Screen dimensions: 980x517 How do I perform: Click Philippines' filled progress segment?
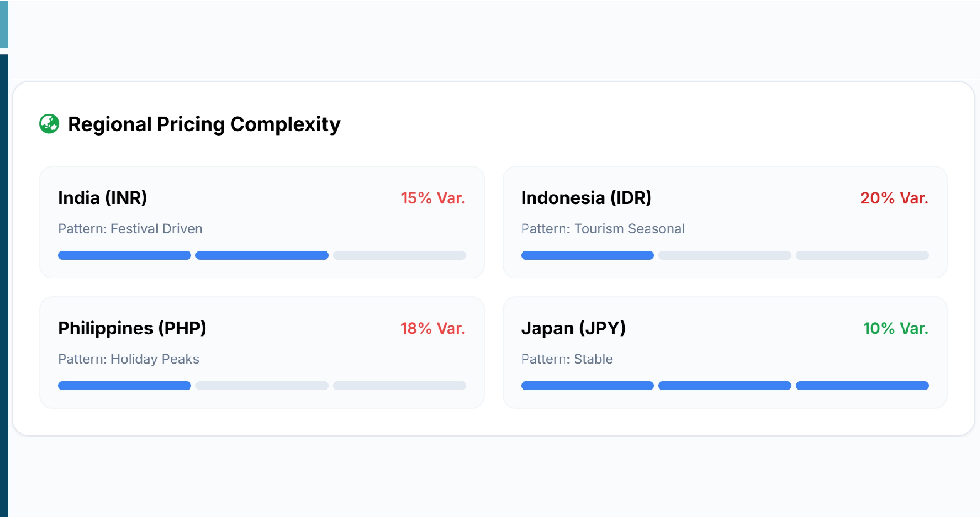(124, 386)
